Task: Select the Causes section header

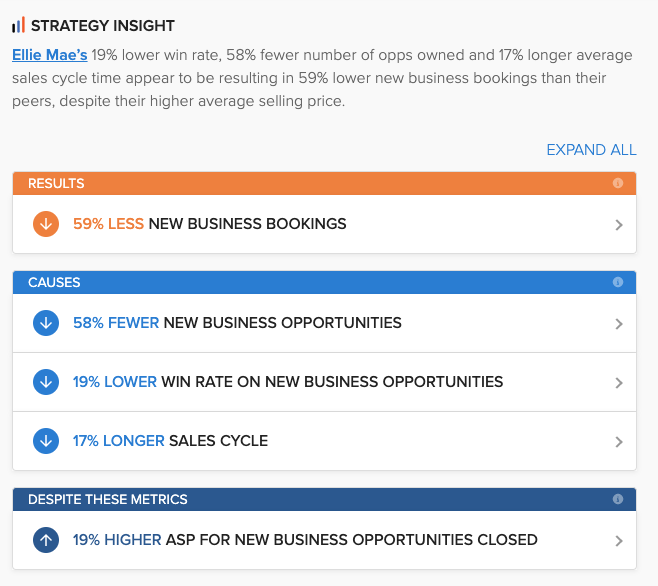Action: point(324,282)
